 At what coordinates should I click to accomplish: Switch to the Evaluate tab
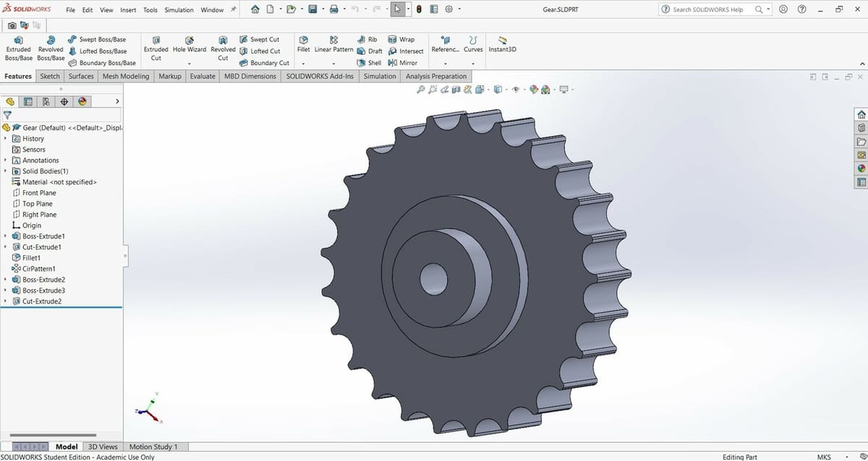203,76
